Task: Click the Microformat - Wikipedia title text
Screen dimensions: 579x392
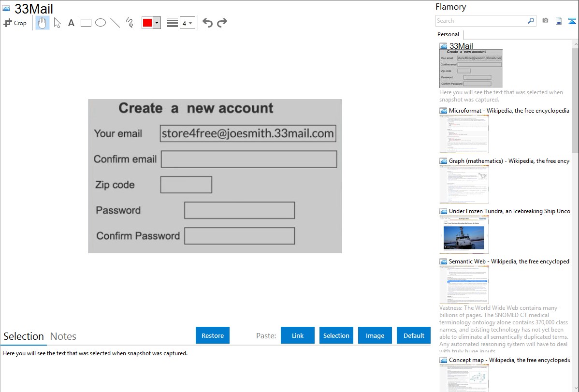Action: point(509,111)
